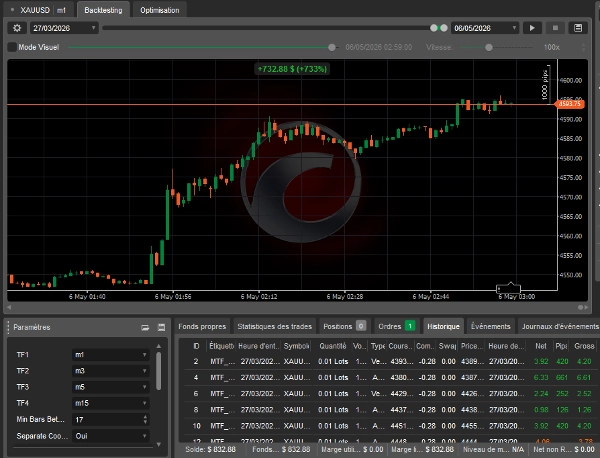This screenshot has width=600, height=458.
Task: Sort by the Quantité column header
Action: (333, 346)
